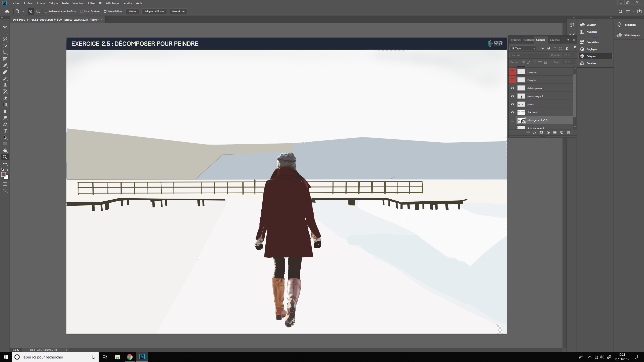Uncheck the Zoom défilant checkbox
The image size is (644, 362).
coord(105,11)
